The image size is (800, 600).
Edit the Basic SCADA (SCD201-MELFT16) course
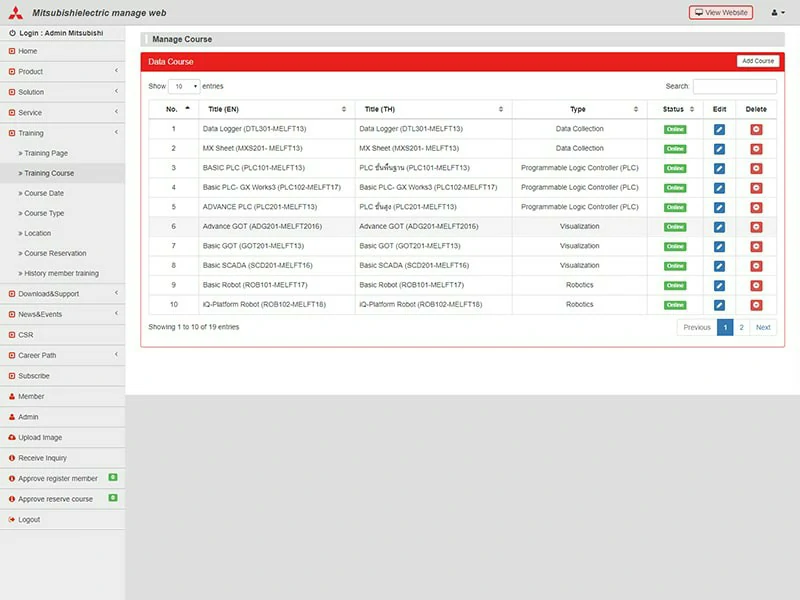[x=719, y=266]
